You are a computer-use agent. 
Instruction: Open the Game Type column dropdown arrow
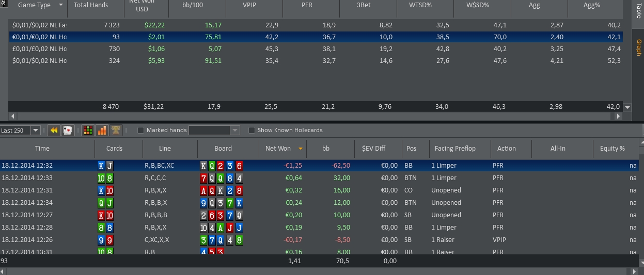(61, 5)
